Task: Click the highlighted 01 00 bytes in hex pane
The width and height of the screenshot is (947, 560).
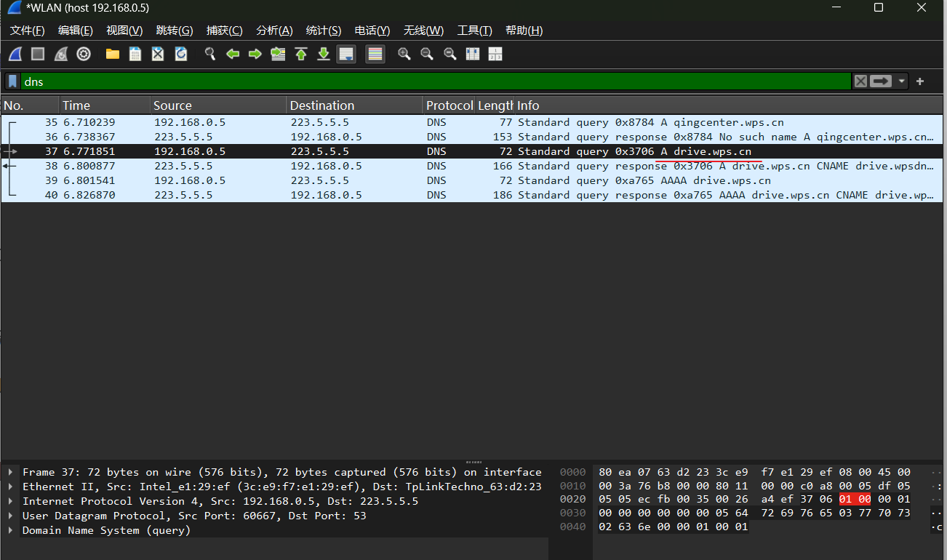Action: pyautogui.click(x=855, y=499)
